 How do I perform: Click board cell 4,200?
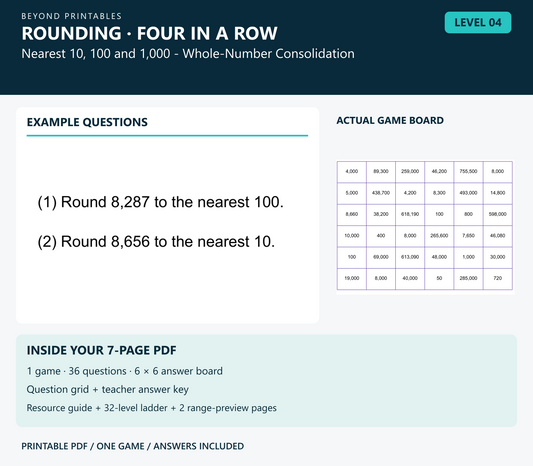point(410,193)
